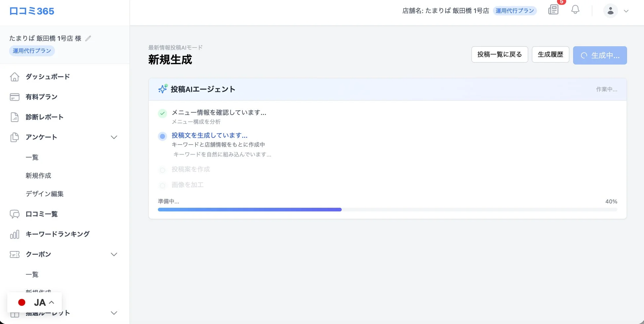The height and width of the screenshot is (324, 644).
Task: Open the user account dropdown
Action: coord(610,11)
